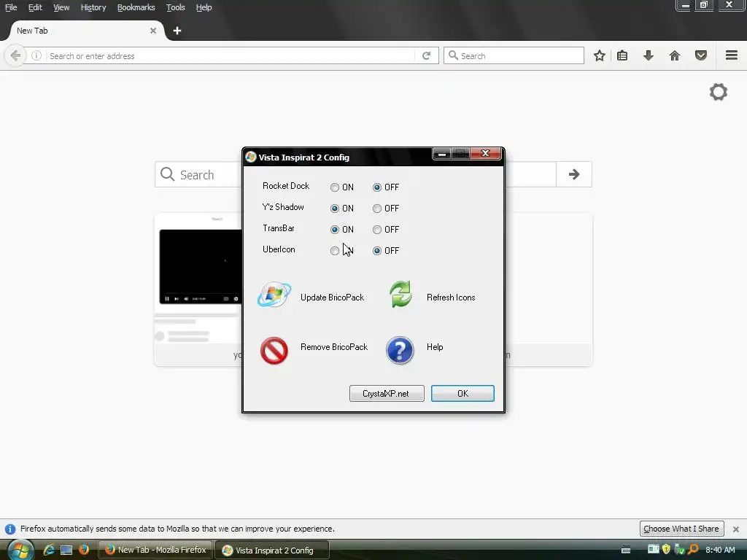Click the CrystalXP.net button

[x=387, y=393]
